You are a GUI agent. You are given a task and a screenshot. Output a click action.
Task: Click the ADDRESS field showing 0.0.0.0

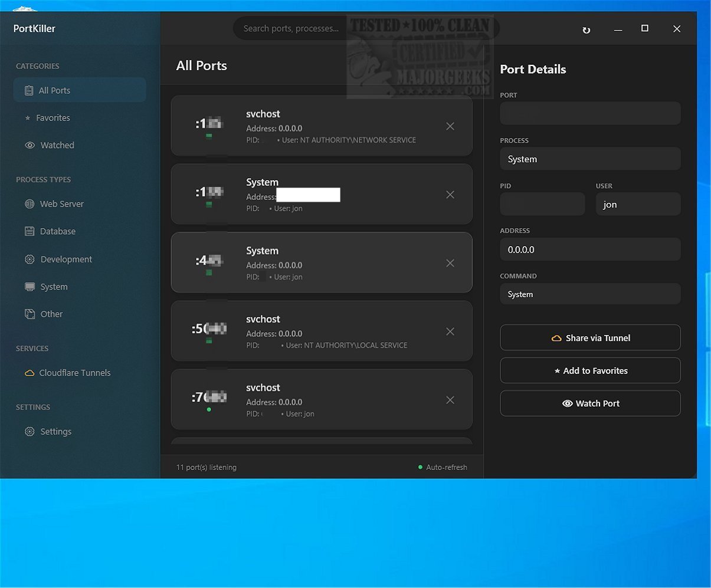(x=590, y=249)
